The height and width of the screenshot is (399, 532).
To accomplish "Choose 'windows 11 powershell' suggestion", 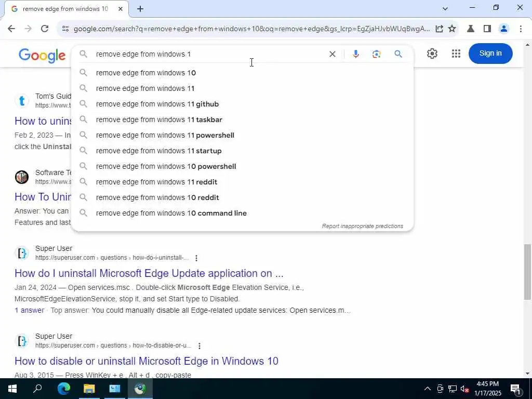I will coord(243,136).
